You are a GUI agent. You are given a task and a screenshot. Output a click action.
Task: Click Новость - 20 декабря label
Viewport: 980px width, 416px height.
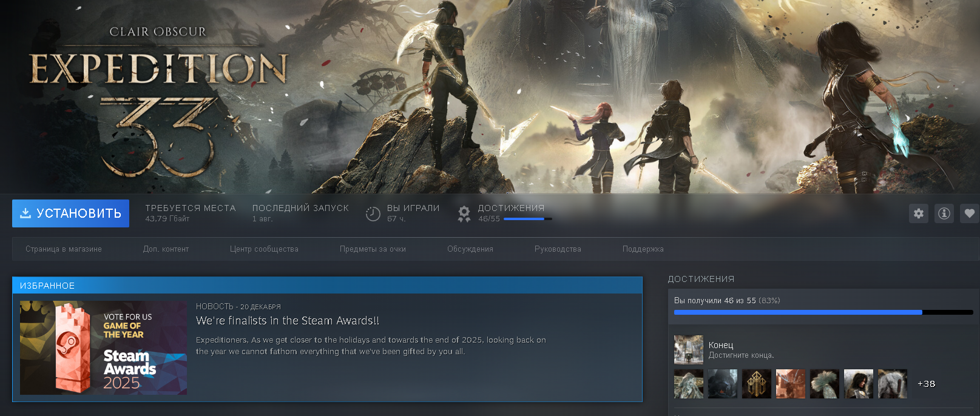click(238, 307)
